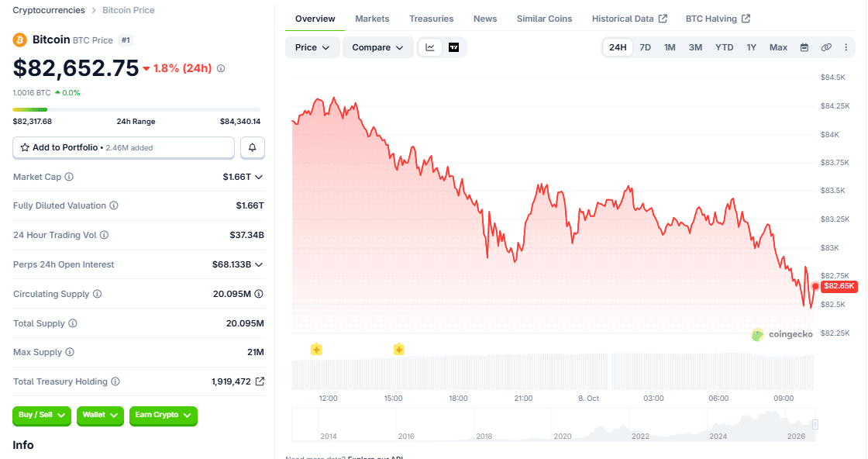This screenshot has width=868, height=459.
Task: Expand the Perps 24h Open Interest chevron
Action: click(259, 264)
